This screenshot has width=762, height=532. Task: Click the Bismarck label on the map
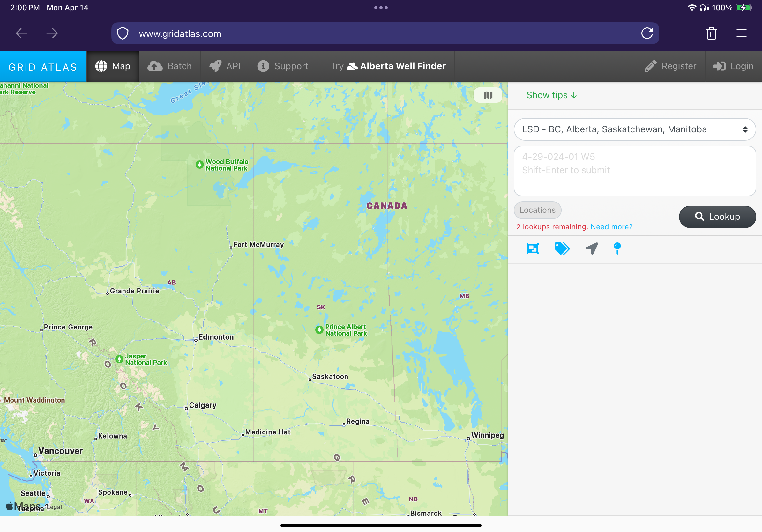tap(426, 513)
